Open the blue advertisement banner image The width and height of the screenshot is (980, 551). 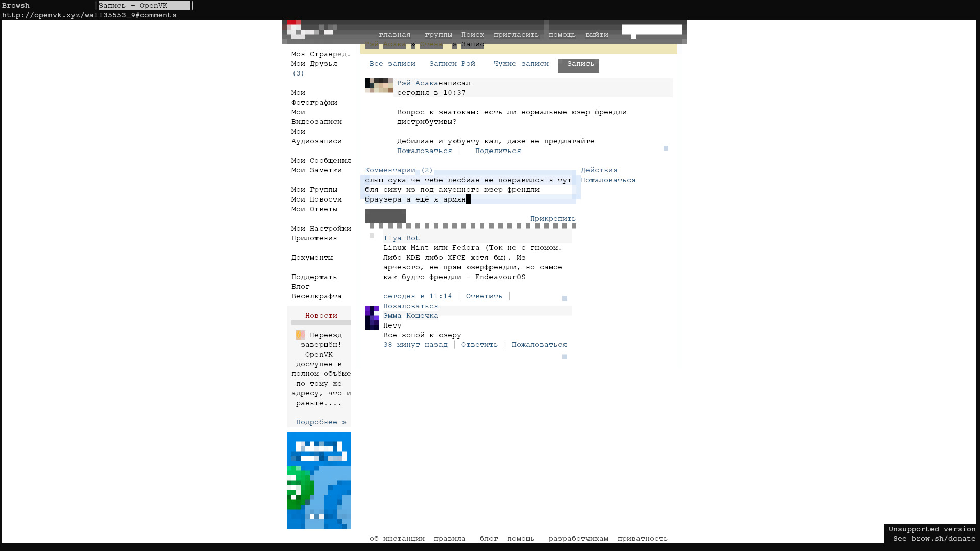(318, 480)
